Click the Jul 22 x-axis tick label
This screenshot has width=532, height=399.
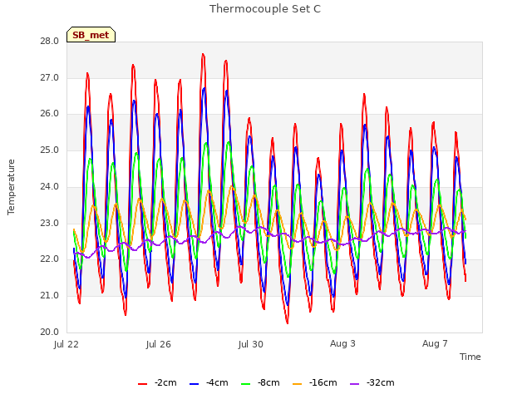(66, 344)
